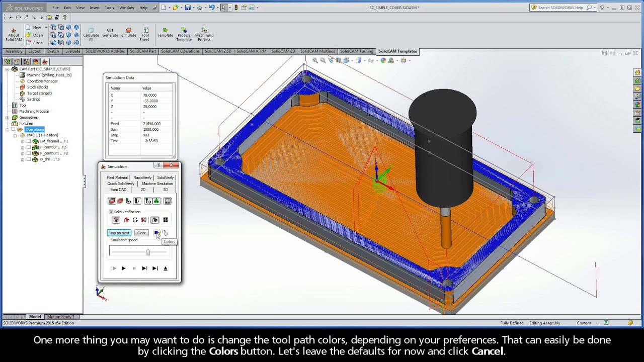Viewport: 644px width, 362px height.
Task: Switch to the Motion Study 1 tab
Action: [x=60, y=317]
